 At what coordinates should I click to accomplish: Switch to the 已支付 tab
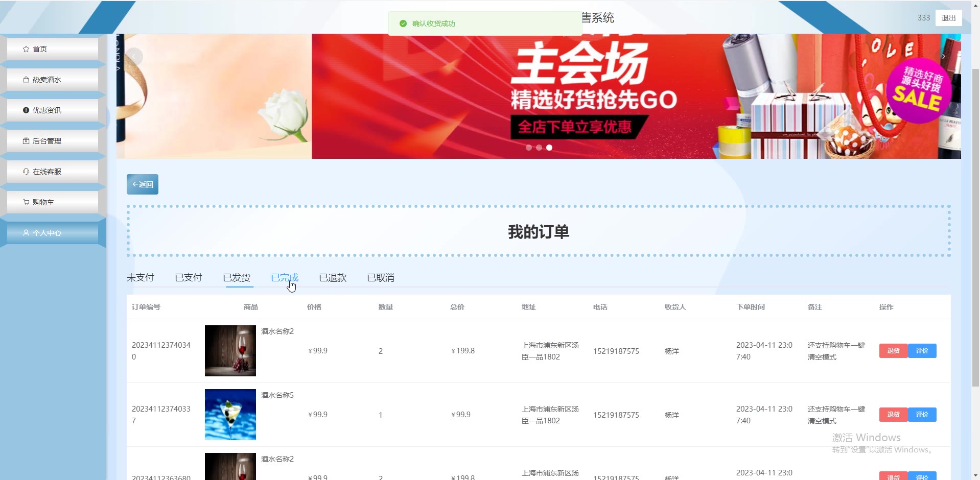(189, 278)
